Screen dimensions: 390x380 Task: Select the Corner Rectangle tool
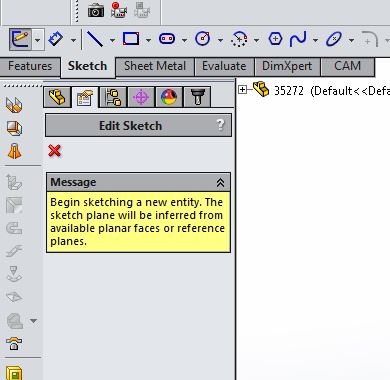[131, 39]
